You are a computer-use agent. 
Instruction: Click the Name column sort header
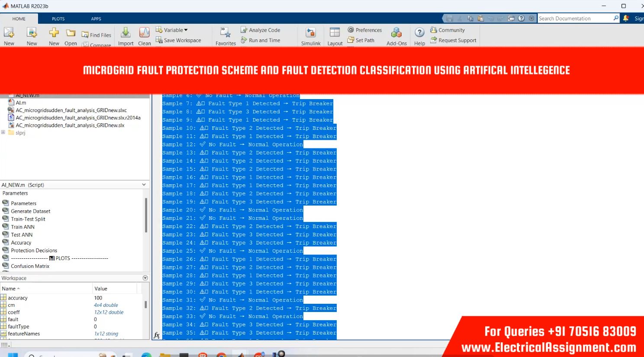point(46,288)
